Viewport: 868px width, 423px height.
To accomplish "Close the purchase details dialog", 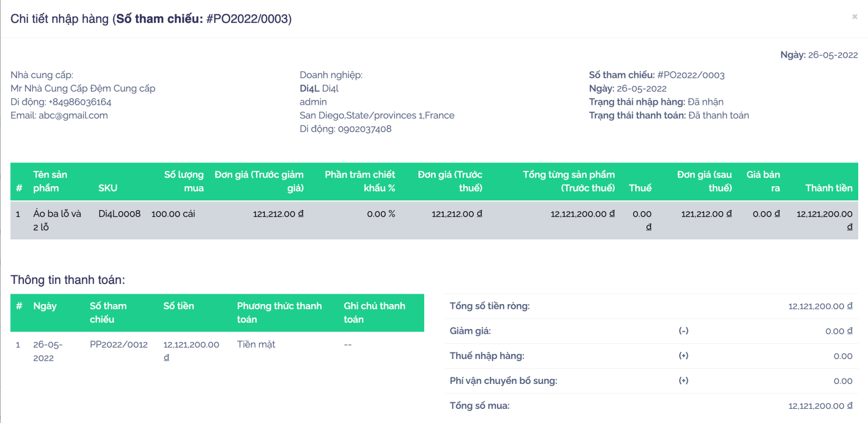I will (854, 17).
